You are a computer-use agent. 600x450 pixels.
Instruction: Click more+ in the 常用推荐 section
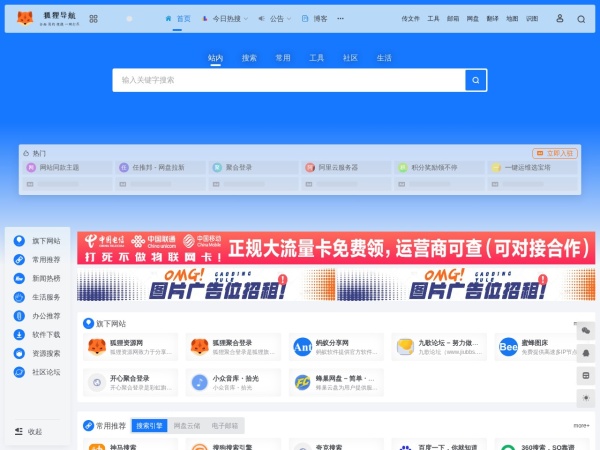coord(581,426)
